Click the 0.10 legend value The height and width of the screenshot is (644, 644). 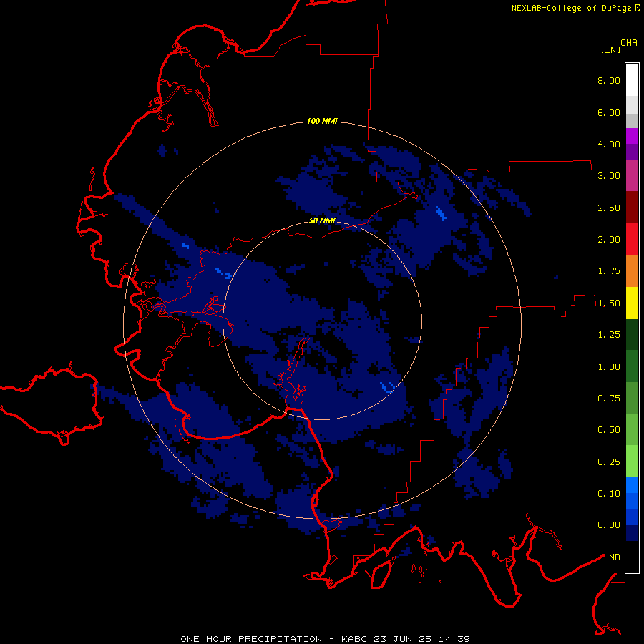tap(609, 494)
